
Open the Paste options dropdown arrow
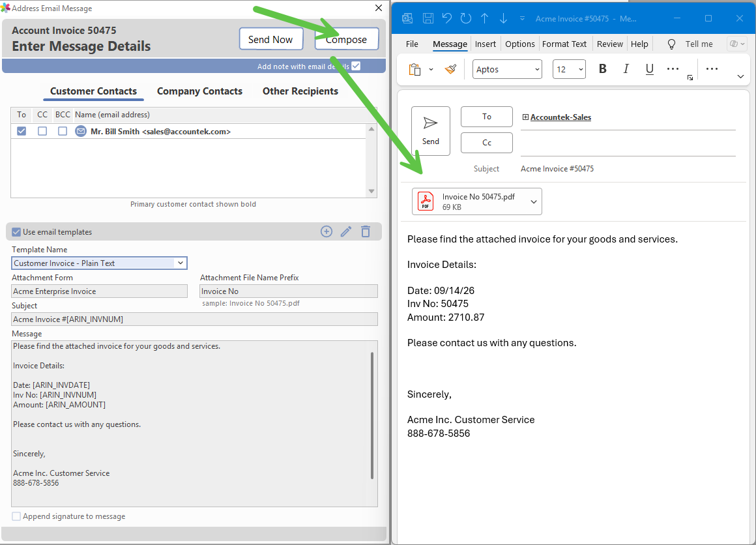coord(431,70)
